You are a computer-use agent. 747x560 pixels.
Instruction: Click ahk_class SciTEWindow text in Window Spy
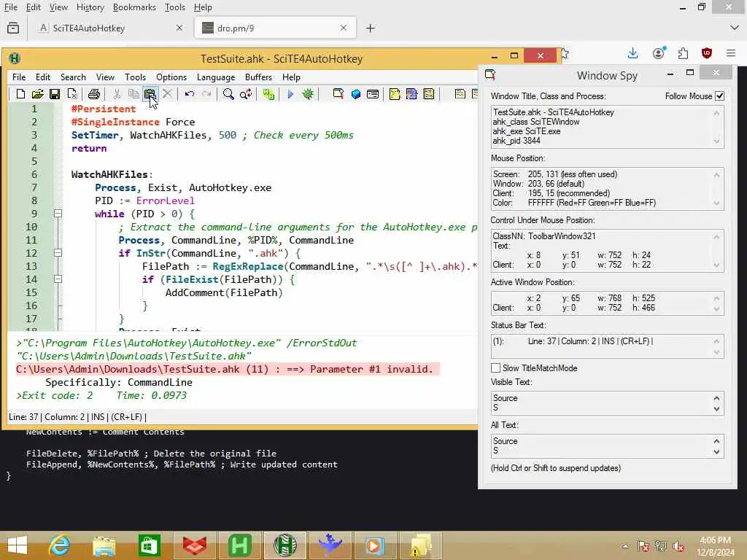point(536,122)
